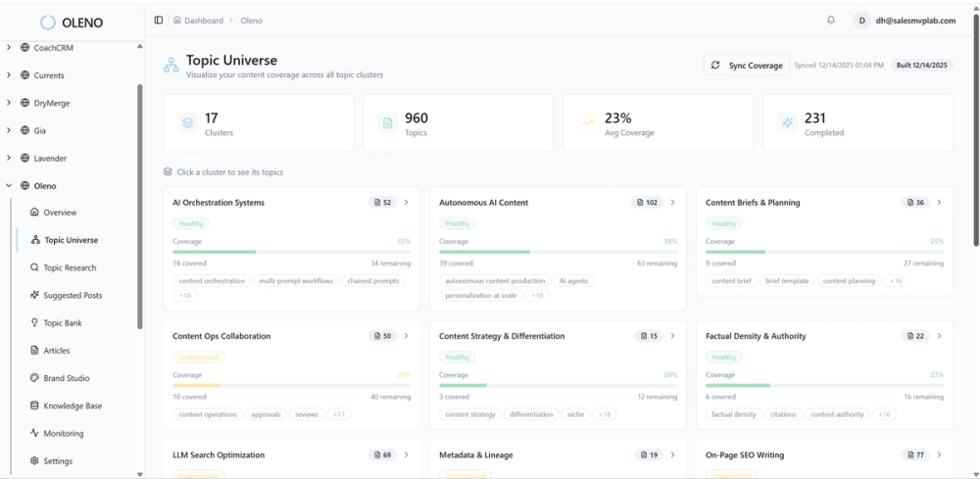The height and width of the screenshot is (479, 980).
Task: Click the 'multi-prompt workflows' tag
Action: (296, 281)
